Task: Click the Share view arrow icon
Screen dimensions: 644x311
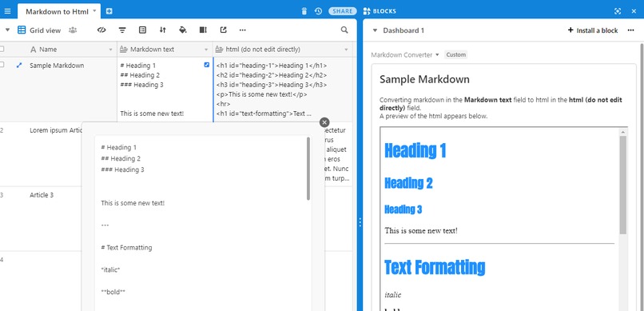Action: [223, 30]
